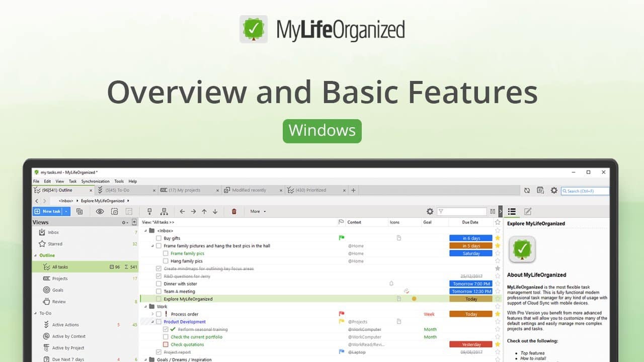Click the eye icon in the toolbar
Image resolution: width=644 pixels, height=362 pixels.
click(100, 212)
